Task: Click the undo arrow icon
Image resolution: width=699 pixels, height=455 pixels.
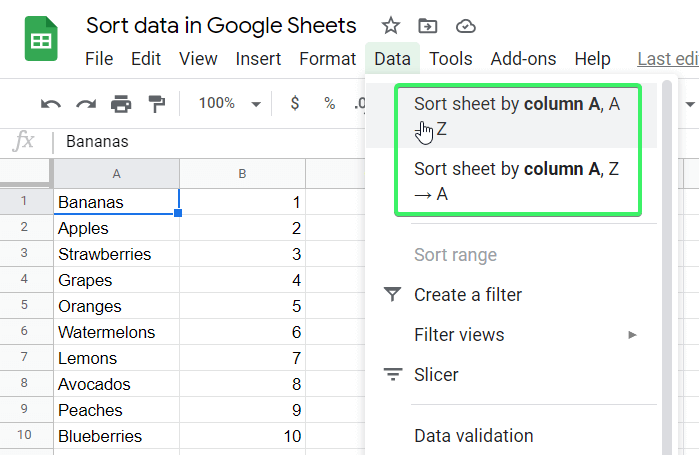Action: point(50,104)
